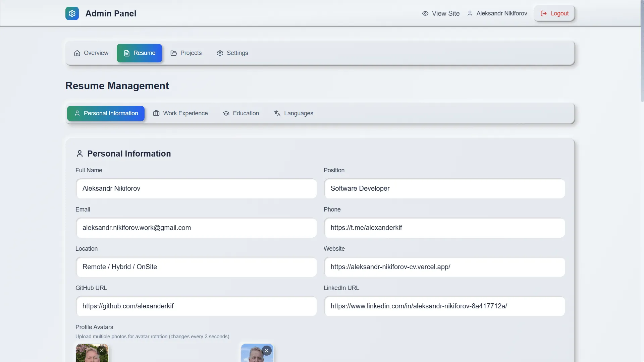The width and height of the screenshot is (644, 362).
Task: Switch to the Projects tab
Action: tap(186, 53)
